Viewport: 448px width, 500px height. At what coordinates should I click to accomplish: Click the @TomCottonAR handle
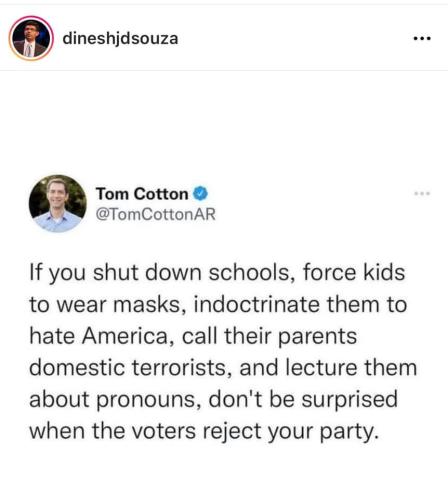(x=156, y=214)
